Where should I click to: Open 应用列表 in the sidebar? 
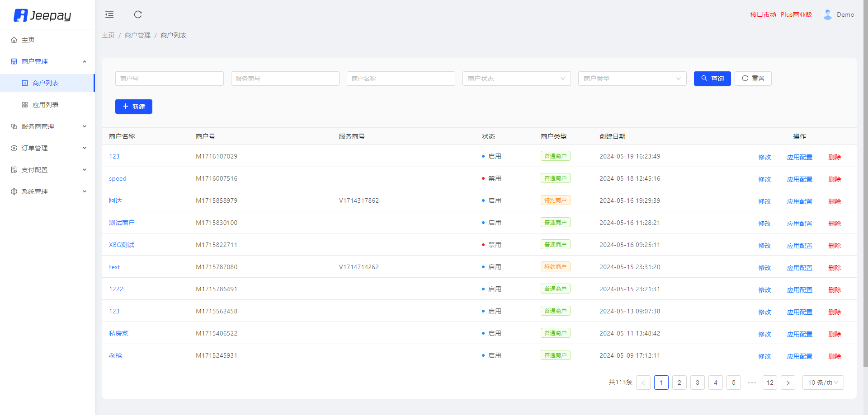[x=46, y=105]
